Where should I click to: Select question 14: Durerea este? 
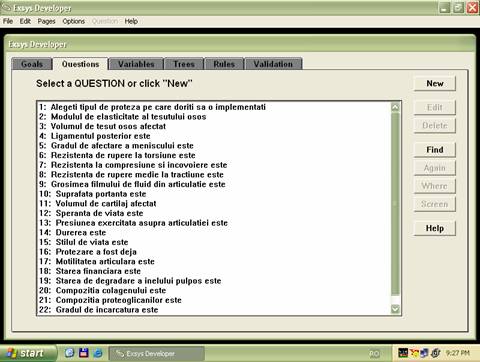pos(72,233)
